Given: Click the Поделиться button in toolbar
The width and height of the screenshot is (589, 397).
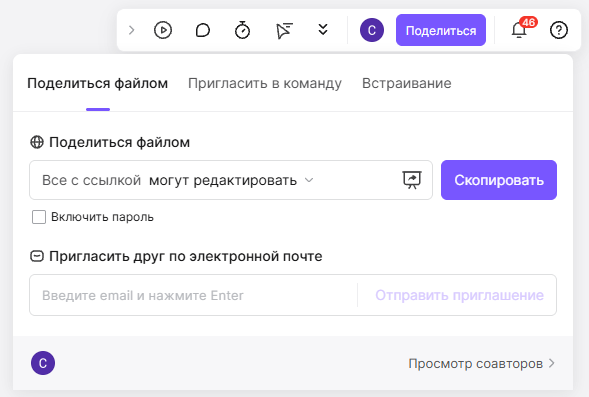Looking at the screenshot, I should (441, 30).
